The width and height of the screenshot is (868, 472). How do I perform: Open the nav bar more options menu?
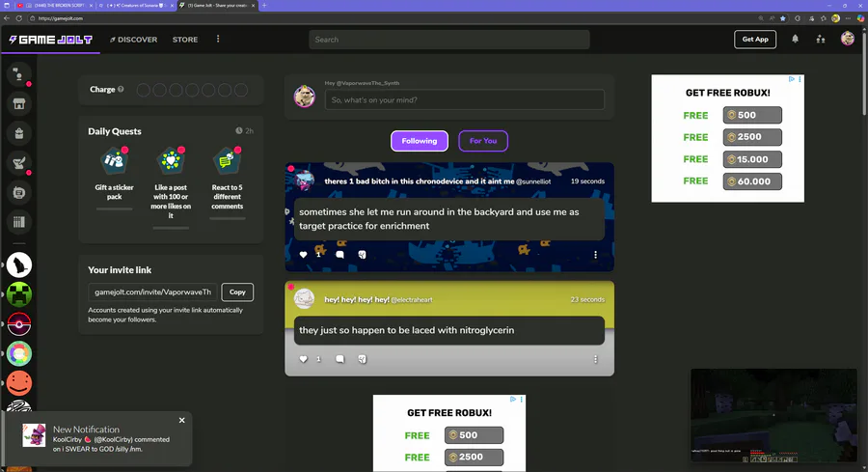[218, 39]
